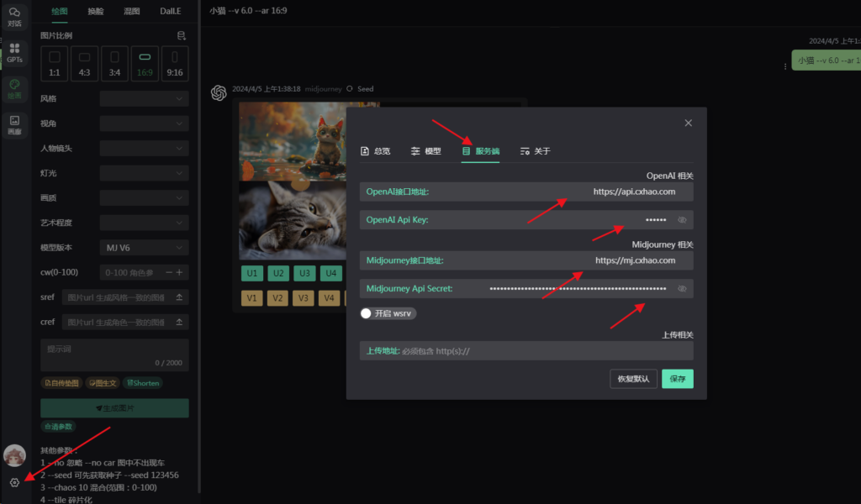Expand the 灯光 lighting dropdown
Screen dimensions: 861x504
pyautogui.click(x=144, y=173)
